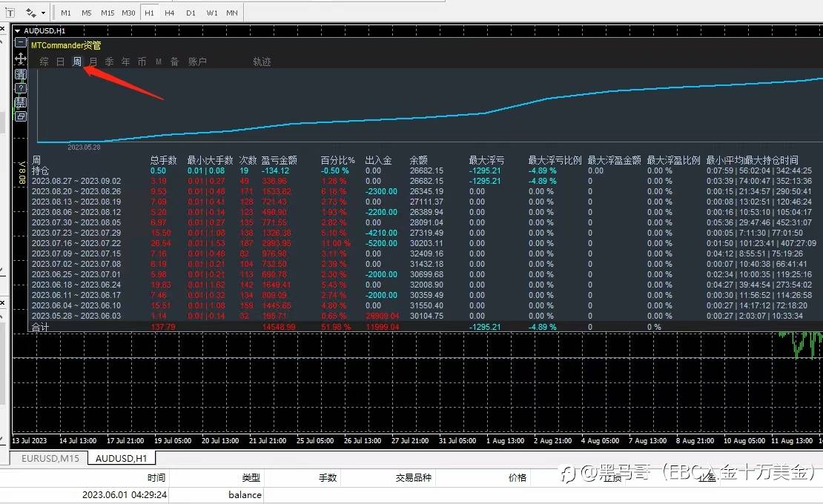
Task: Open the arrows tool dropdown arrow
Action: tap(44, 13)
